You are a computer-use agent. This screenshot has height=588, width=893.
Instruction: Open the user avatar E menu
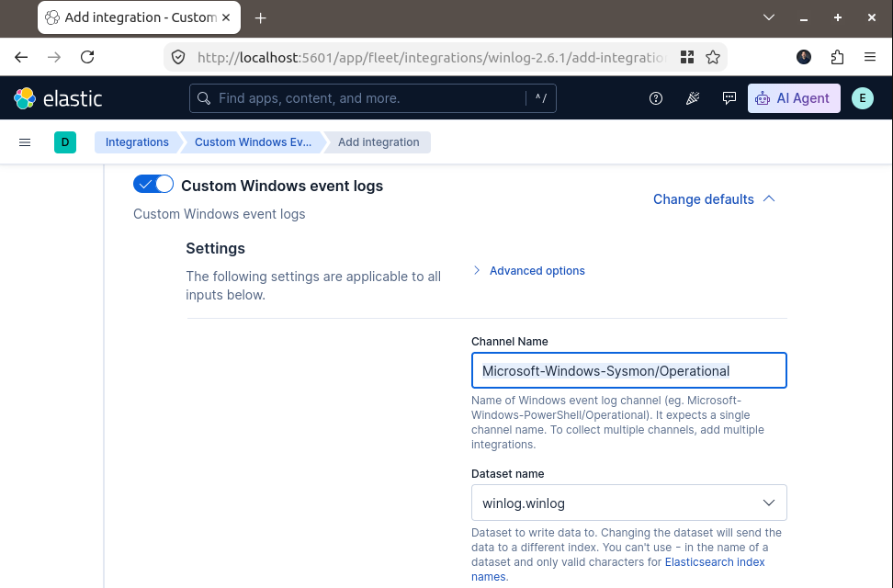(x=863, y=98)
